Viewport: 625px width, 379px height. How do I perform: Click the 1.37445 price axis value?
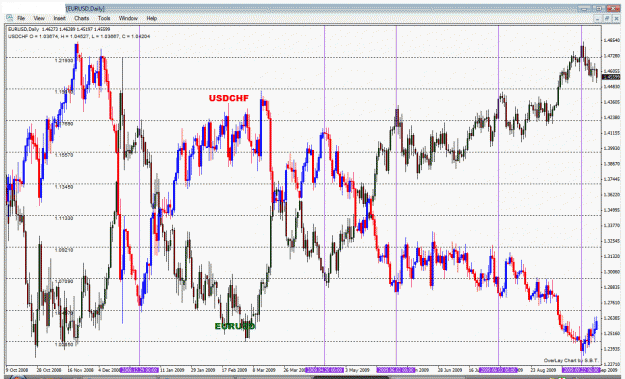click(x=612, y=180)
